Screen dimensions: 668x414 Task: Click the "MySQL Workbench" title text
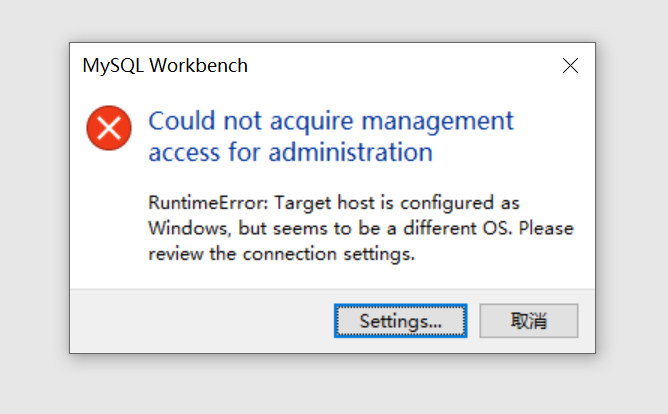pos(165,67)
